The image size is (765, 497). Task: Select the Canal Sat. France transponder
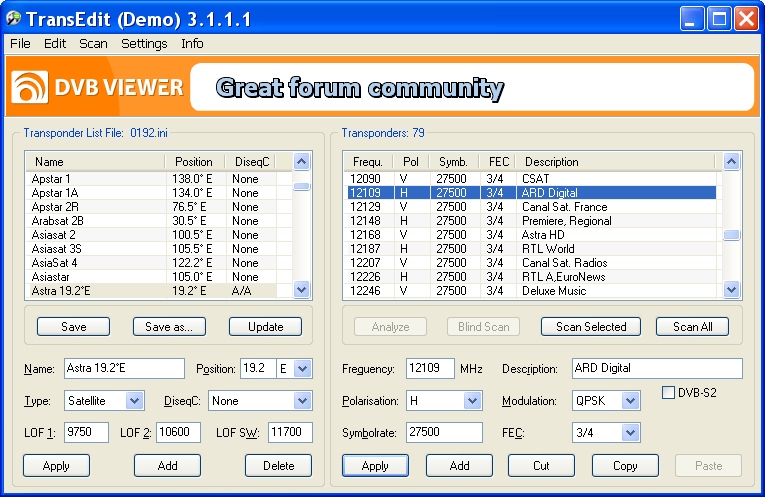coord(532,207)
